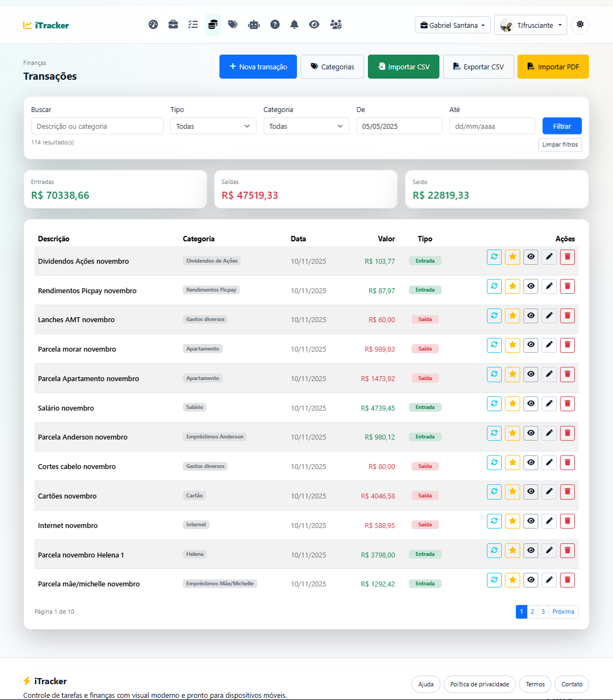The image size is (613, 700).
Task: Click the users management icon in navbar
Action: [x=336, y=25]
